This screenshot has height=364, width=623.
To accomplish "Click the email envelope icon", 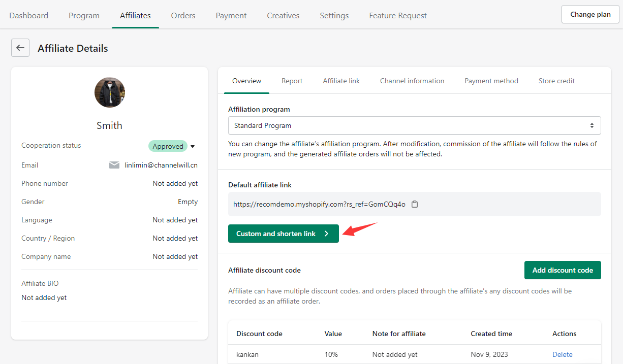I will point(114,165).
